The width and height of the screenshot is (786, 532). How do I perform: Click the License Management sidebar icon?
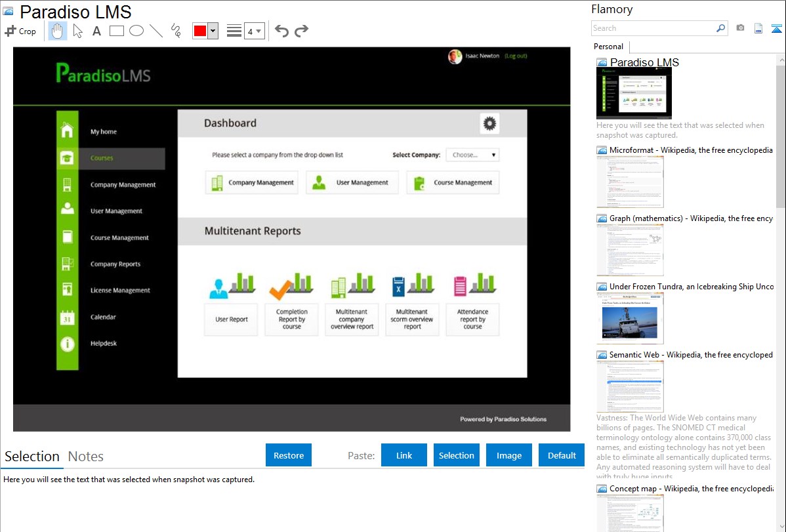(67, 290)
